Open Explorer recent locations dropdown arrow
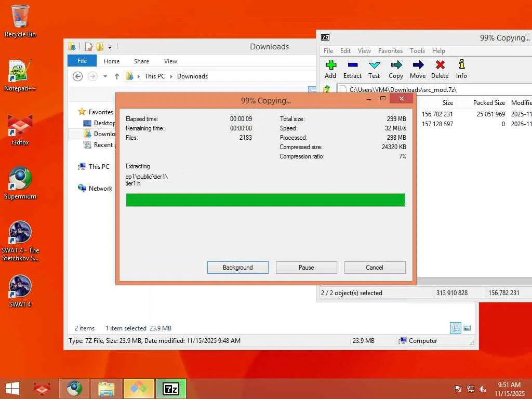The width and height of the screenshot is (532, 399). coord(105,76)
